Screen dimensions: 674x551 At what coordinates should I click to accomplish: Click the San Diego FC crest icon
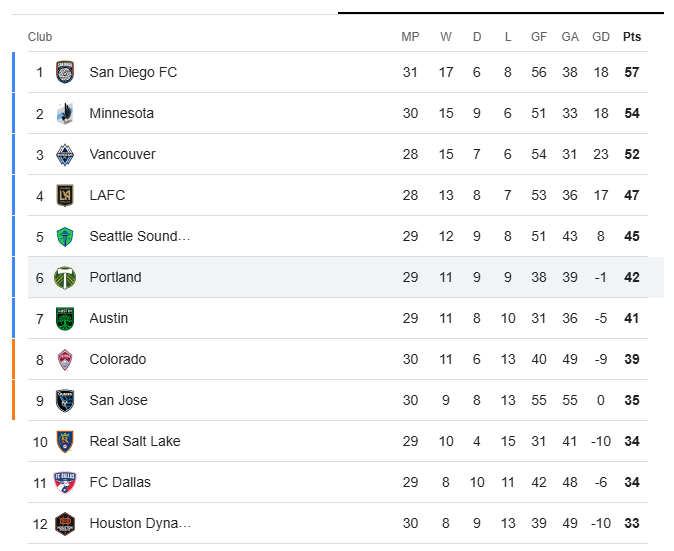[x=65, y=72]
